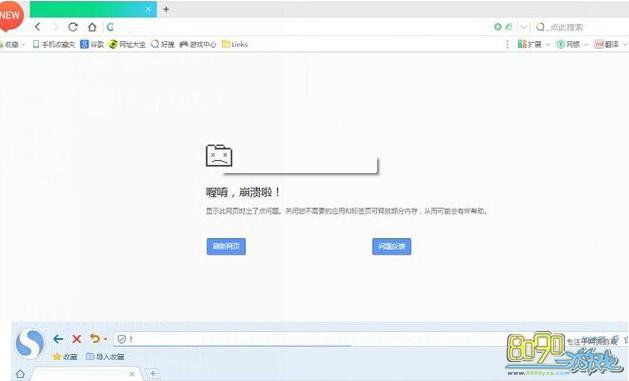The width and height of the screenshot is (629, 381).
Task: Click the home icon in Sogou tab strip
Action: click(x=20, y=374)
